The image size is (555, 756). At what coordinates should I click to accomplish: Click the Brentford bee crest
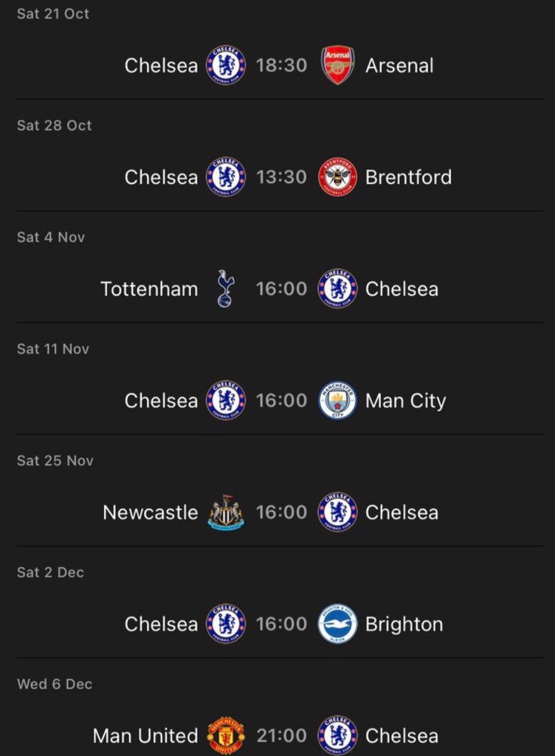point(337,177)
